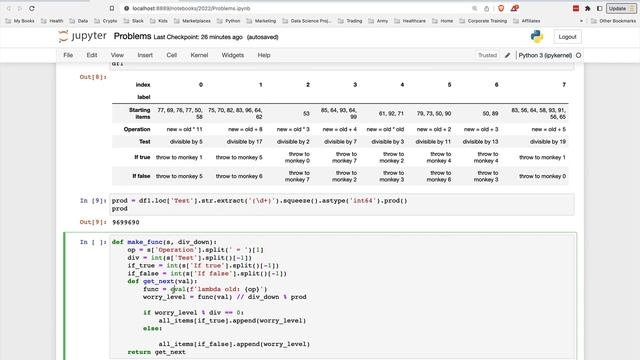
Task: Toggle the browser sidebar panel icon
Action: point(599,8)
